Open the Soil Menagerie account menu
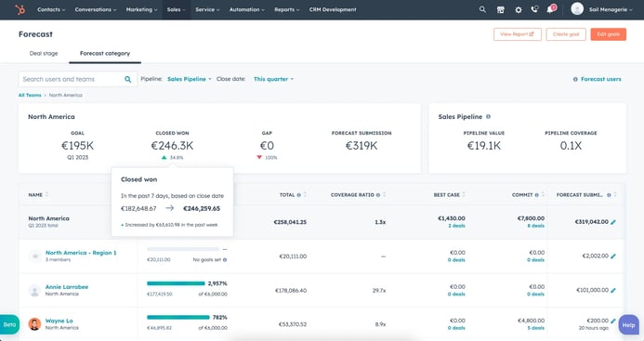This screenshot has height=341, width=644. pyautogui.click(x=611, y=9)
